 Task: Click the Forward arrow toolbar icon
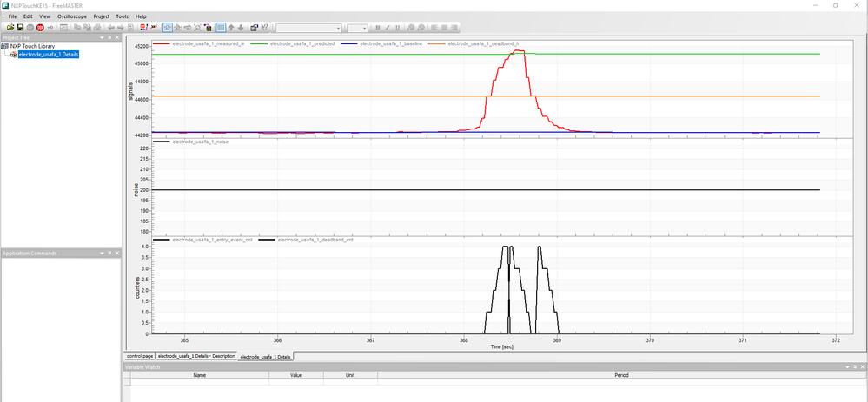pyautogui.click(x=121, y=28)
